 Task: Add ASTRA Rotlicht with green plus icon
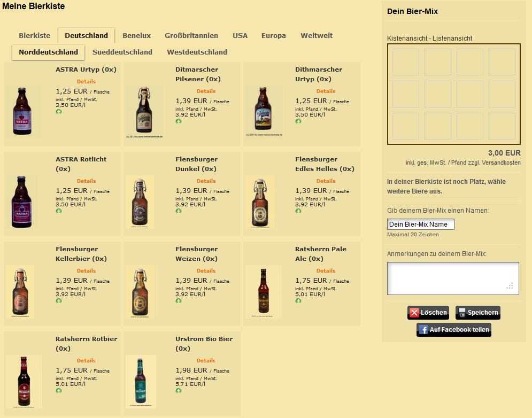pyautogui.click(x=59, y=211)
